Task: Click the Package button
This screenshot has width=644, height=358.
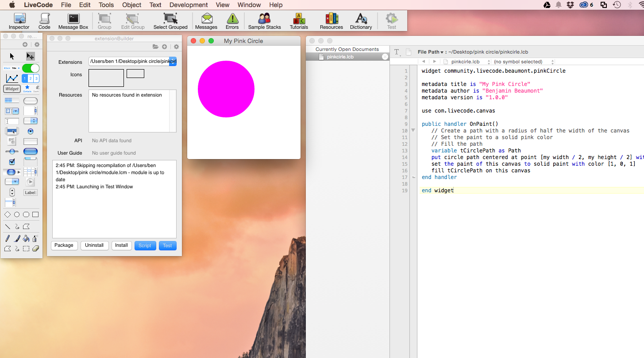Action: (64, 245)
